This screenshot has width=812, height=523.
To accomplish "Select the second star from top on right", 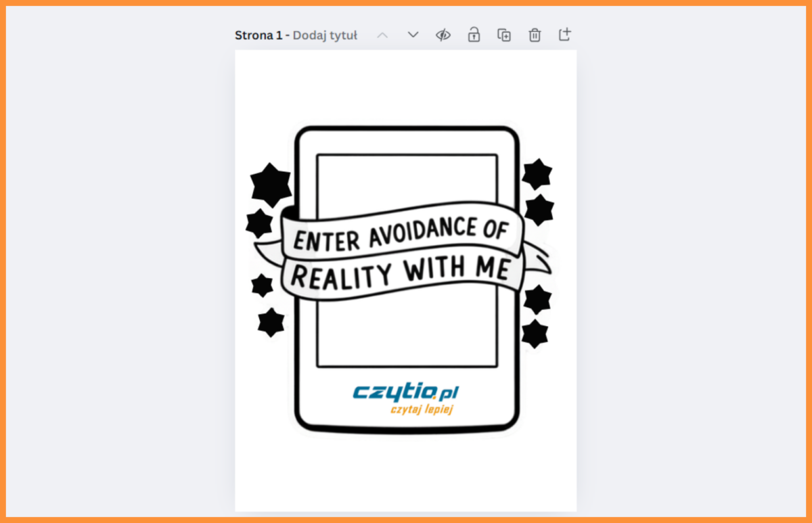I will [x=539, y=210].
